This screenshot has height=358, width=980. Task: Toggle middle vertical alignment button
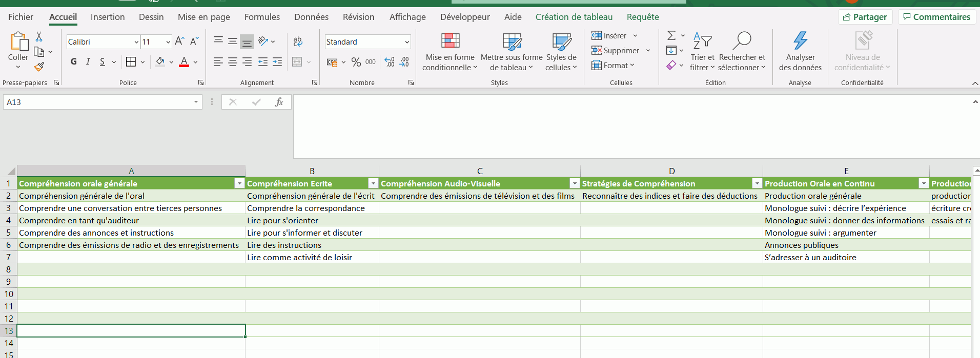click(233, 41)
